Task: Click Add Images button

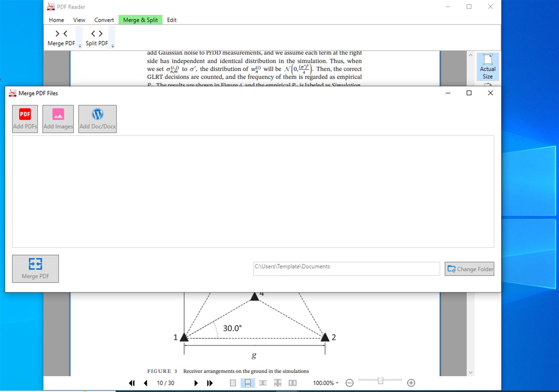Action: click(x=58, y=119)
